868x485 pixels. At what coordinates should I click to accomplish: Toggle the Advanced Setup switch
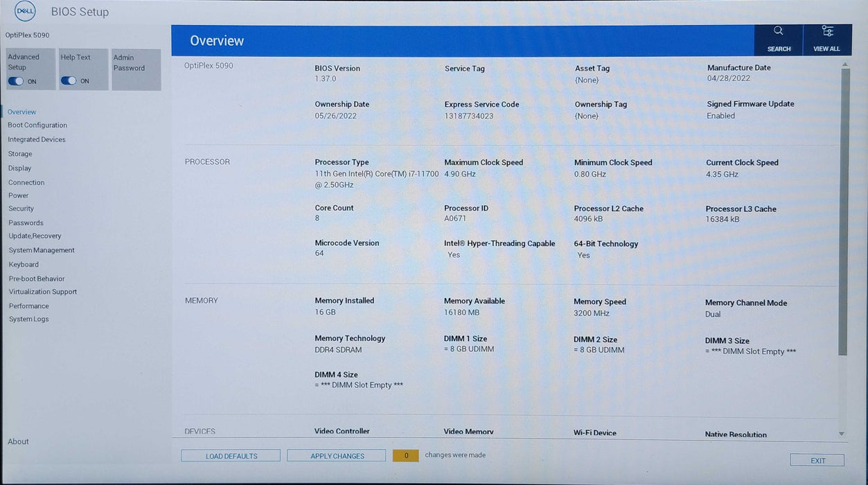[x=16, y=81]
